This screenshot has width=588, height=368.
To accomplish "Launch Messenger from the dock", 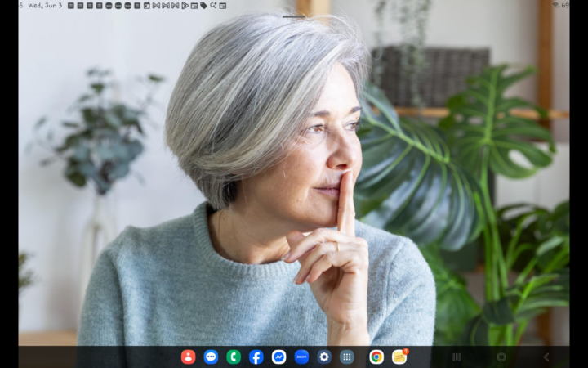I will (278, 357).
